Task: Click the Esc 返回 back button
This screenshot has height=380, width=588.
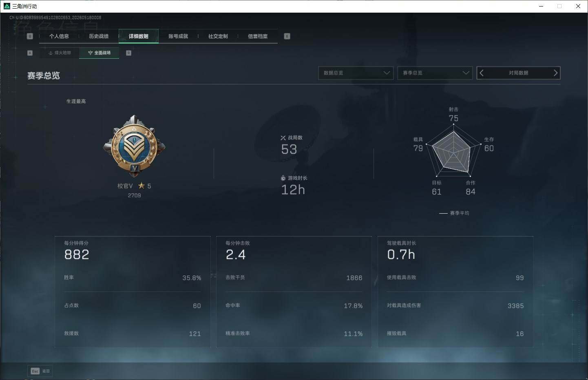Action: coord(40,371)
